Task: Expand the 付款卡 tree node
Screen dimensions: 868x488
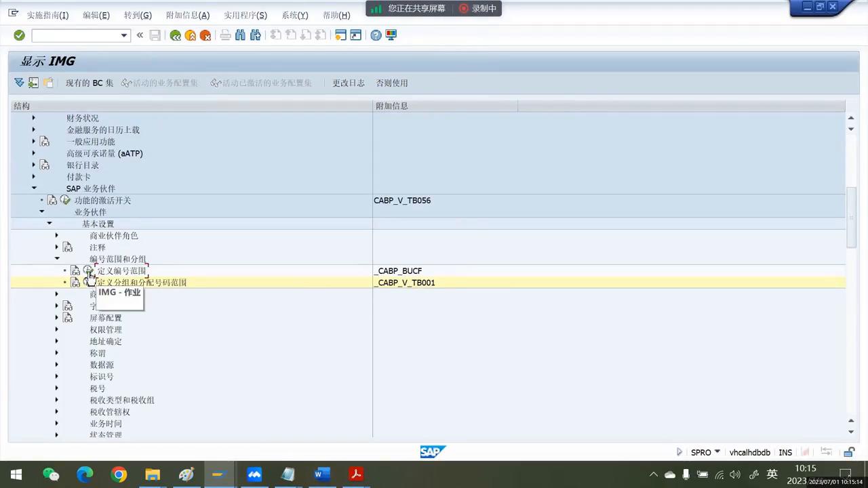Action: click(x=33, y=177)
